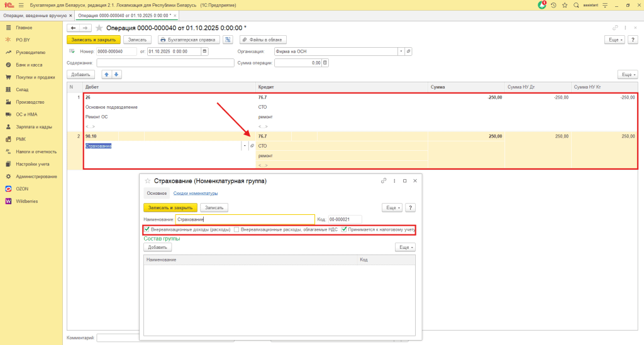Open the operation form Еще menu
Viewport: 644px width, 345px height.
click(615, 40)
